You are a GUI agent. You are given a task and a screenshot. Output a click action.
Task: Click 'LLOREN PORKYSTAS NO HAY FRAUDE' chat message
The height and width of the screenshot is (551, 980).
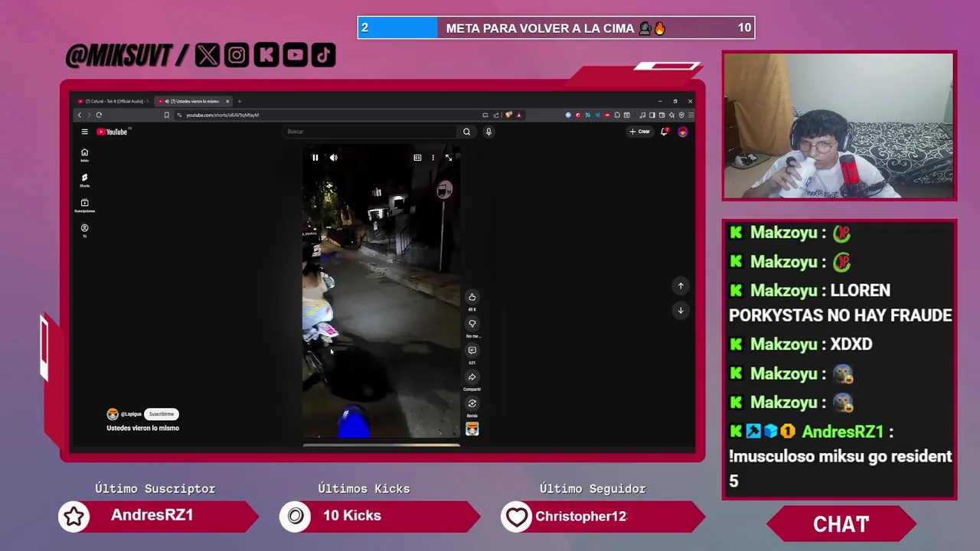click(840, 303)
